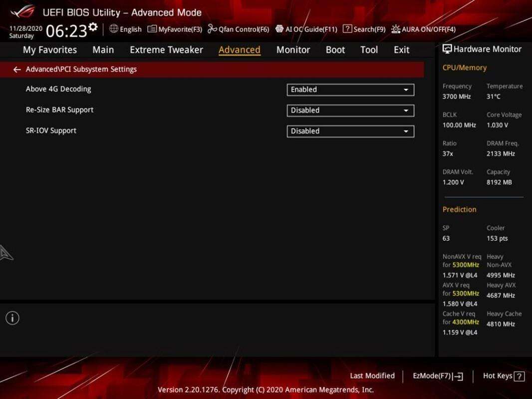Screen dimensions: 532x399
Task: Enable Re-Size BAR Support
Action: pyautogui.click(x=350, y=110)
